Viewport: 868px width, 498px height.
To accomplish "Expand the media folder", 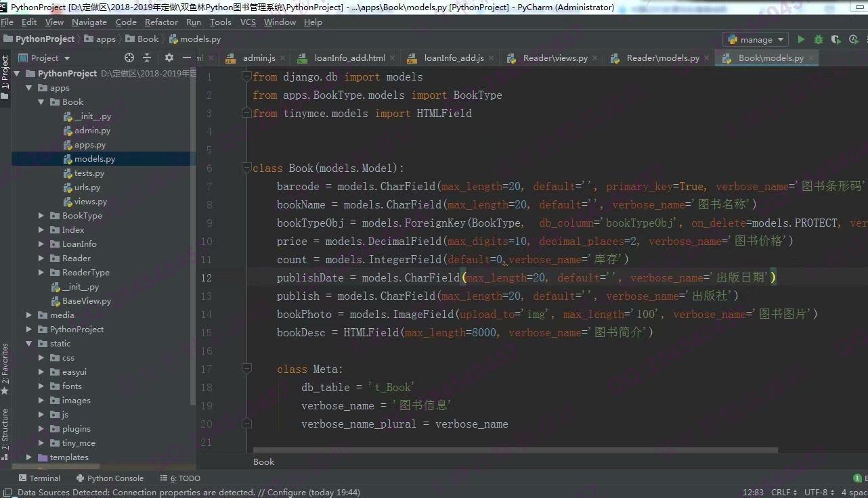I will click(x=29, y=315).
